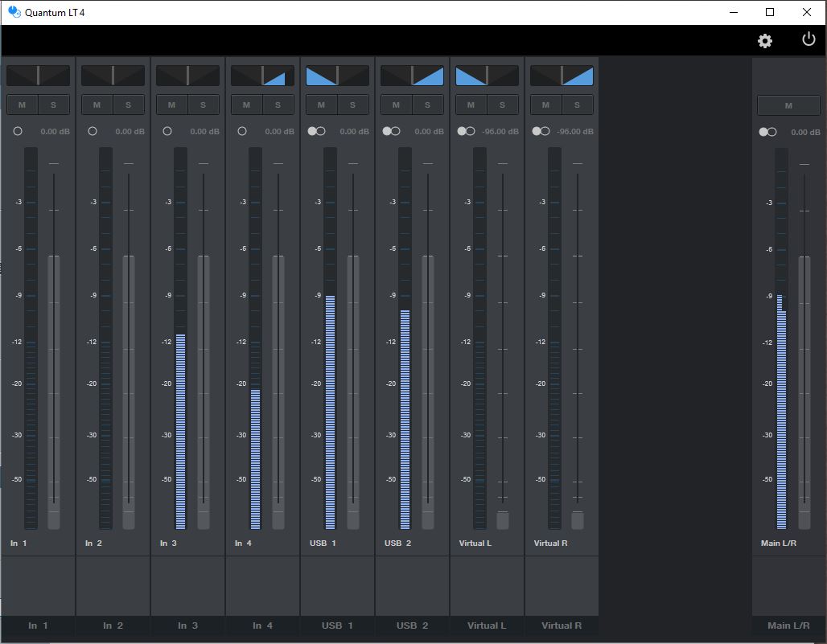Screen dimensions: 827x644
Task: Toggle stereo link on Virtual L channel
Action: pos(467,131)
